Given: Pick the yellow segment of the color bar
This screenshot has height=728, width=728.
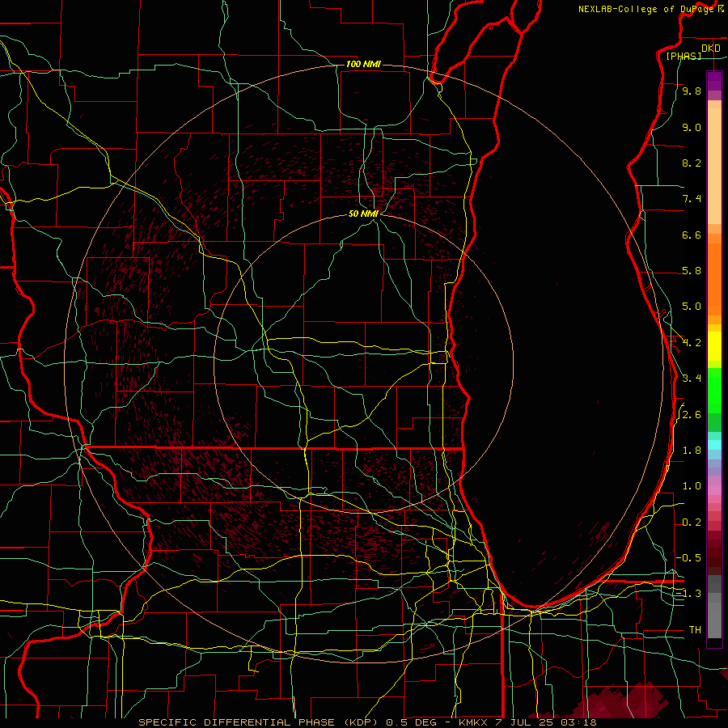Looking at the screenshot, I should 714,346.
